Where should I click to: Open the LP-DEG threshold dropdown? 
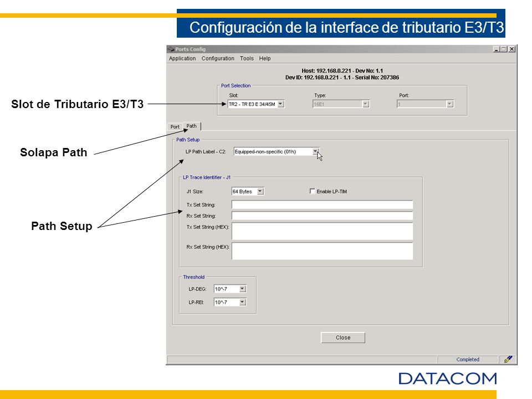(x=230, y=289)
